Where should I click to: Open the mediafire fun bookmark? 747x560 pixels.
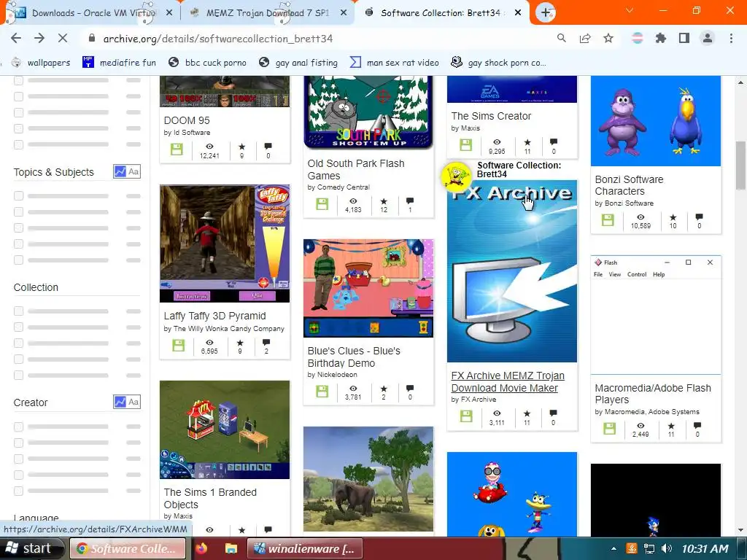point(120,63)
